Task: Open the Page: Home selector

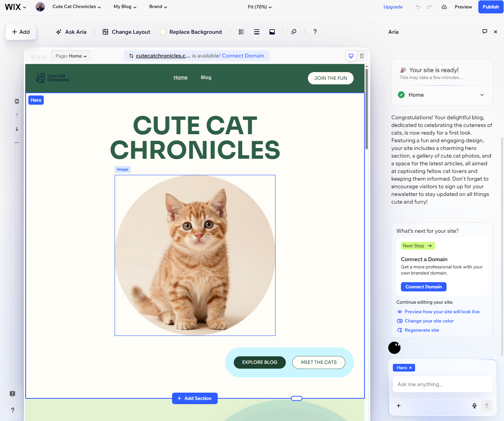Action: [x=71, y=56]
